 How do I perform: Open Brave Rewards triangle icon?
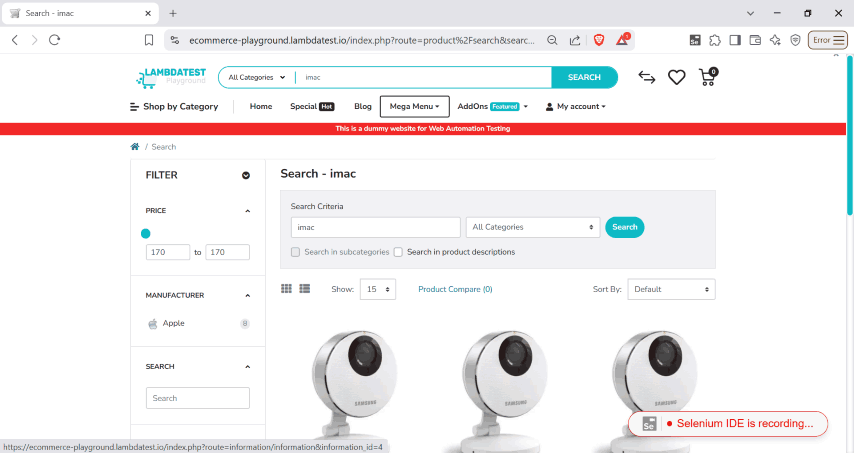pos(623,39)
